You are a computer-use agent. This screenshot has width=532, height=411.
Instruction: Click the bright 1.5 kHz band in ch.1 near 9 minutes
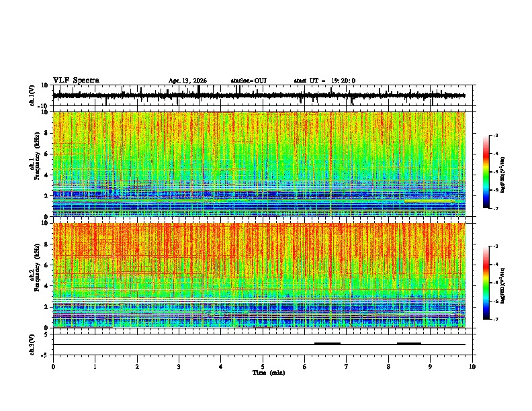429,201
